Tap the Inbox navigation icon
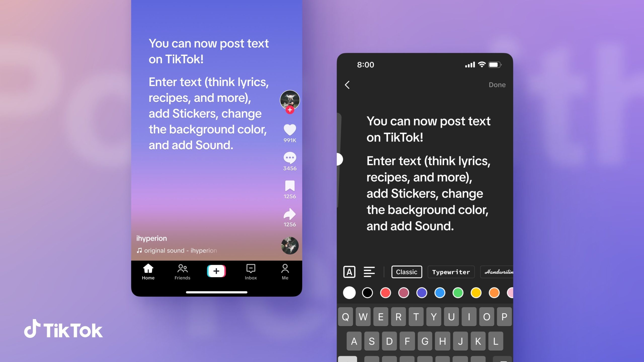Screen dimensions: 644x362 [250, 271]
